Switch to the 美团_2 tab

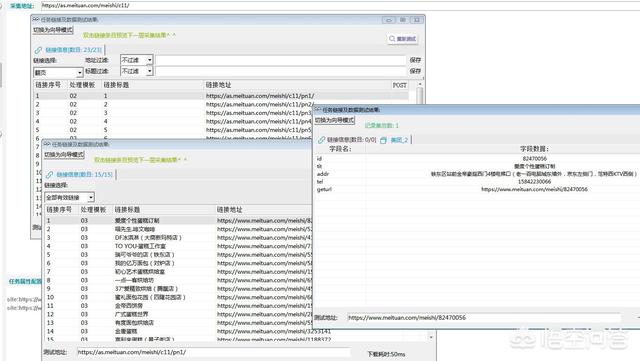[399, 140]
